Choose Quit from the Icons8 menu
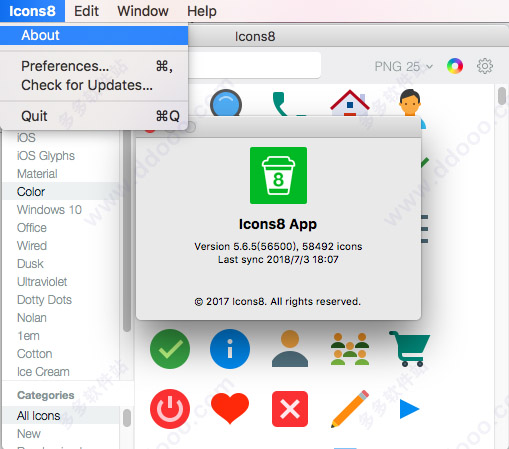509x449 pixels. point(94,116)
